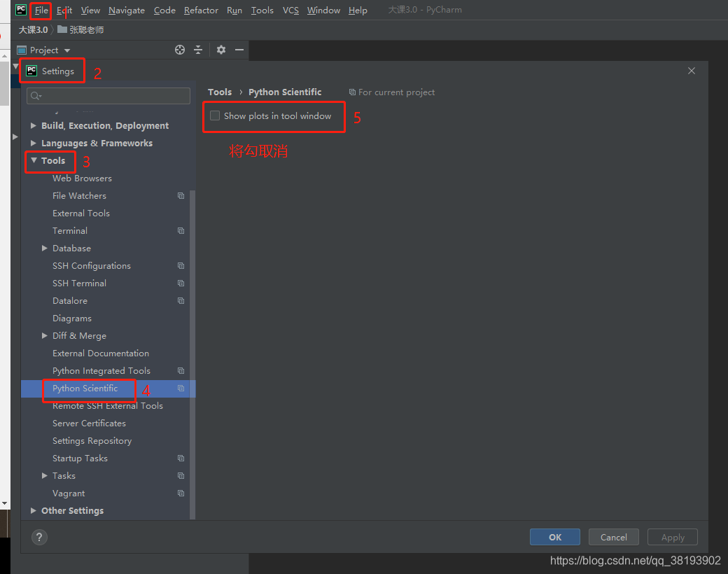Click the per-project icon beside SSH Terminal
This screenshot has width=728, height=574.
coord(181,283)
